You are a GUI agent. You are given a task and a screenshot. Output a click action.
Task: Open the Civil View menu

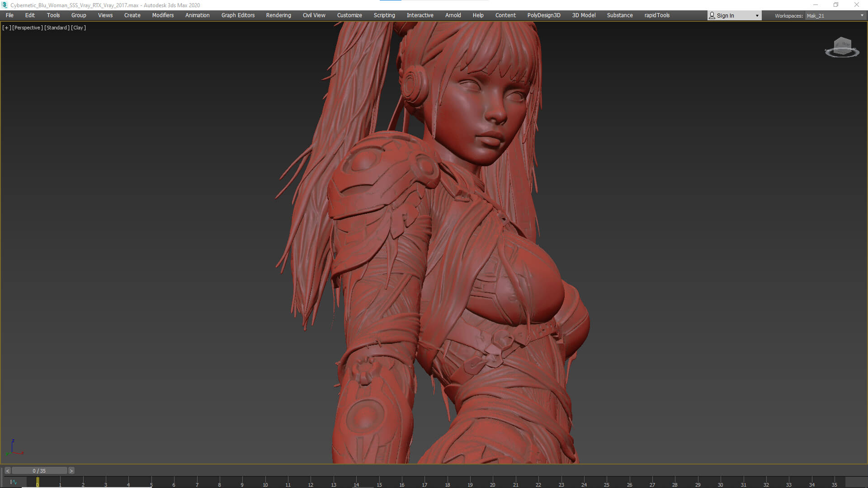[x=314, y=15]
